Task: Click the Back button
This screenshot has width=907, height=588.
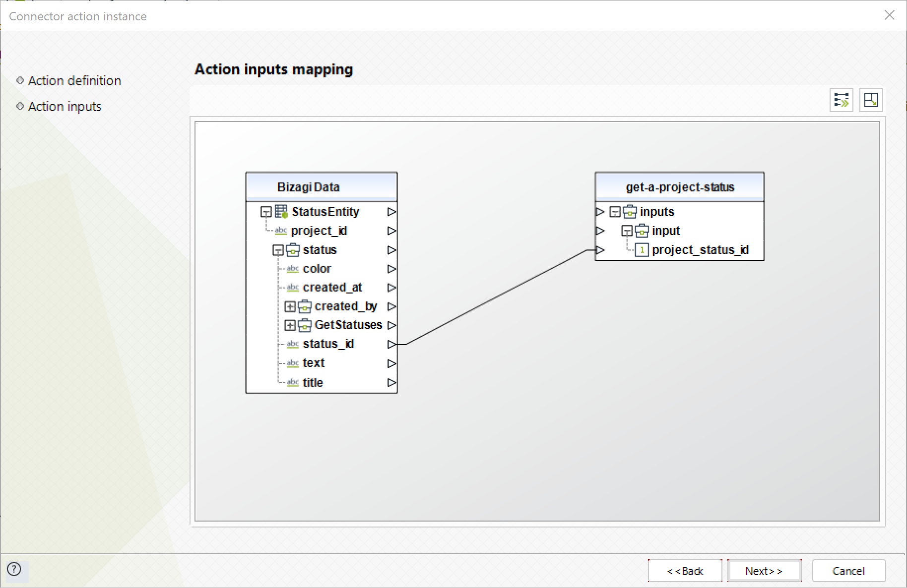Action: [685, 571]
